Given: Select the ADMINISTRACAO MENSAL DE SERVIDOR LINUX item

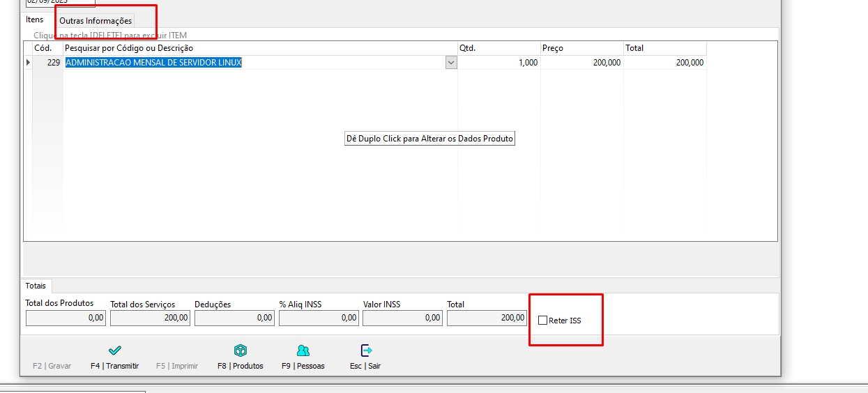Looking at the screenshot, I should 153,63.
